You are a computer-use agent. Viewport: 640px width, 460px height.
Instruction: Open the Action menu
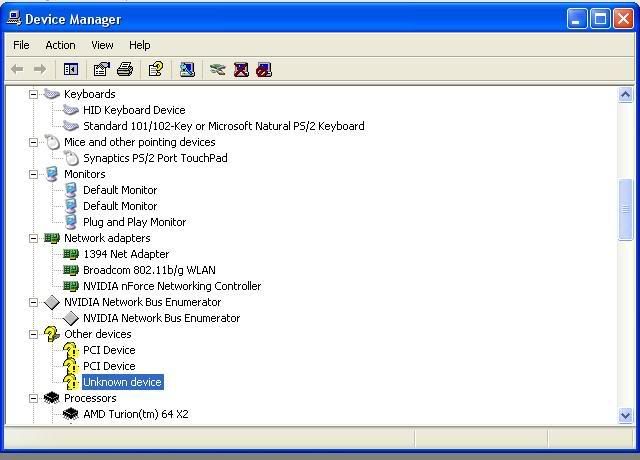pyautogui.click(x=60, y=45)
